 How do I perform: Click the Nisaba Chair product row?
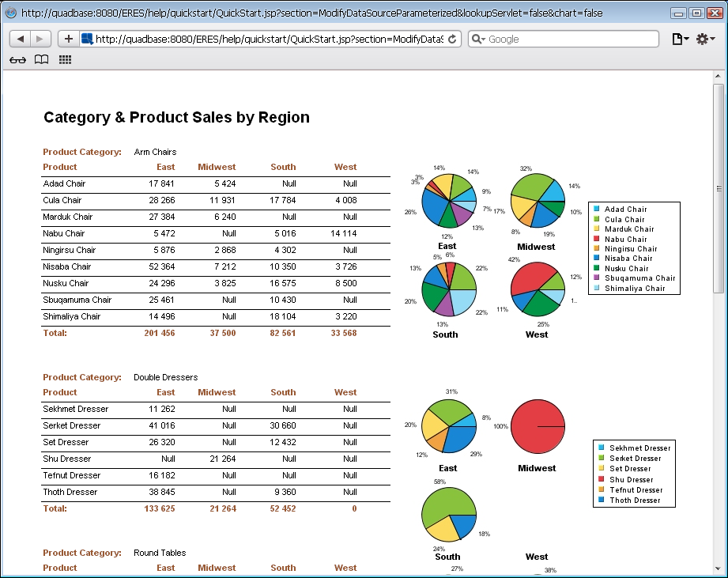pos(216,267)
